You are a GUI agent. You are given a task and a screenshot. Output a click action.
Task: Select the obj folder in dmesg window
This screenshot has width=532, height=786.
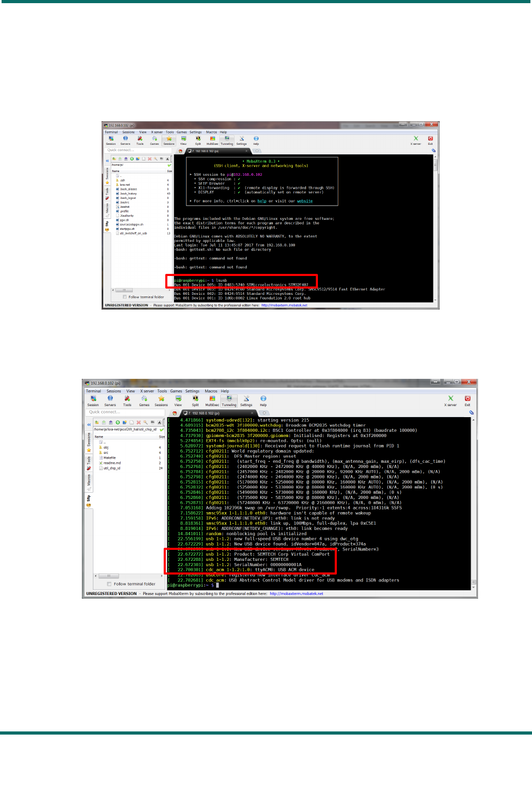pyautogui.click(x=106, y=448)
